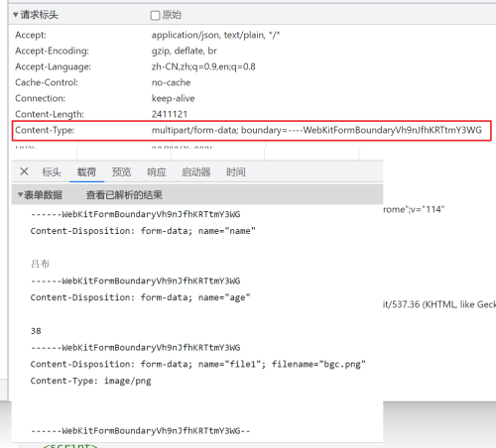Switch to the 响应 tab
The height and width of the screenshot is (448, 496).
[157, 171]
